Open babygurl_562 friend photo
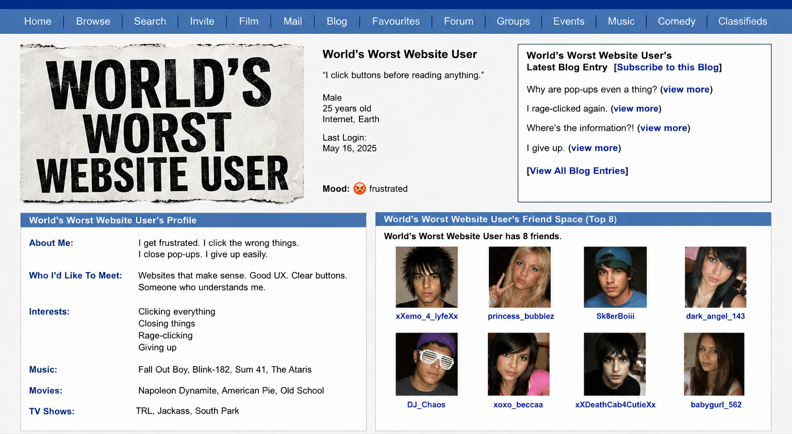 714,364
